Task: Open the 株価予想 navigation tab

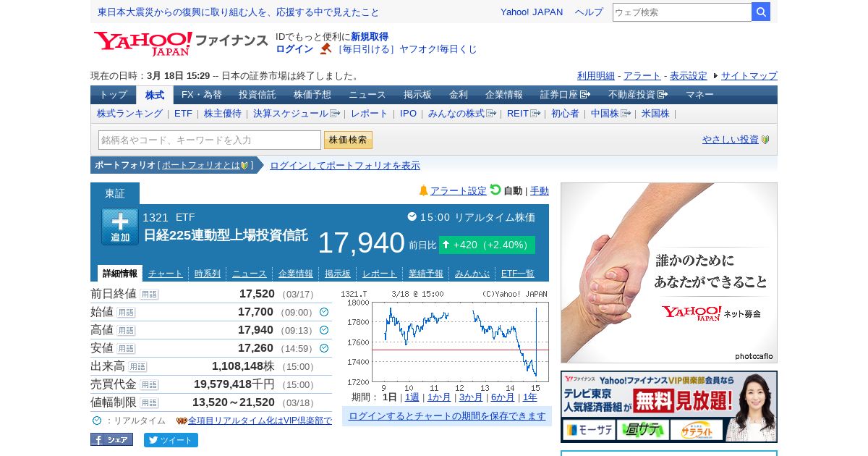Action: 312,95
